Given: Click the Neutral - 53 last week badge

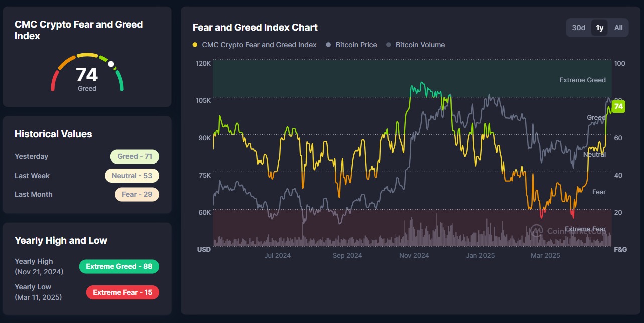Looking at the screenshot, I should coord(132,176).
